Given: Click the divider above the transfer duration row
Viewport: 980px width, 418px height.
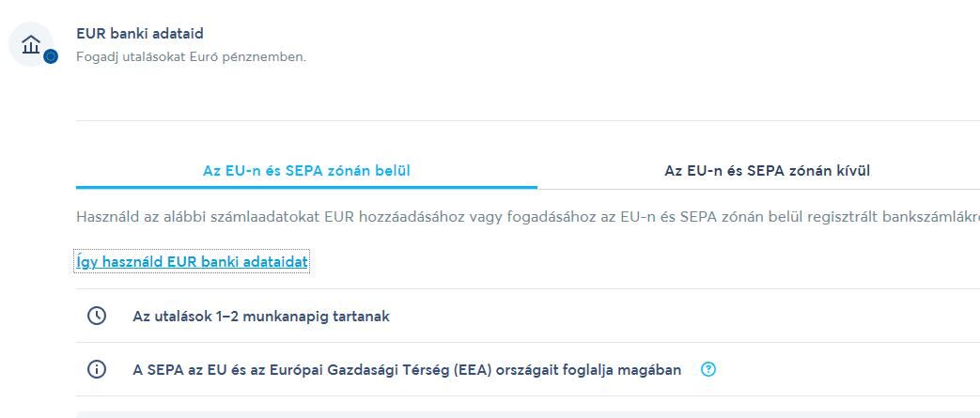Looking at the screenshot, I should pyautogui.click(x=526, y=288).
